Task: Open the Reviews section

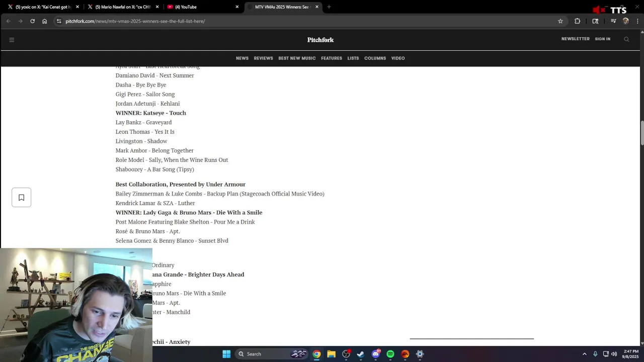Action: (263, 58)
